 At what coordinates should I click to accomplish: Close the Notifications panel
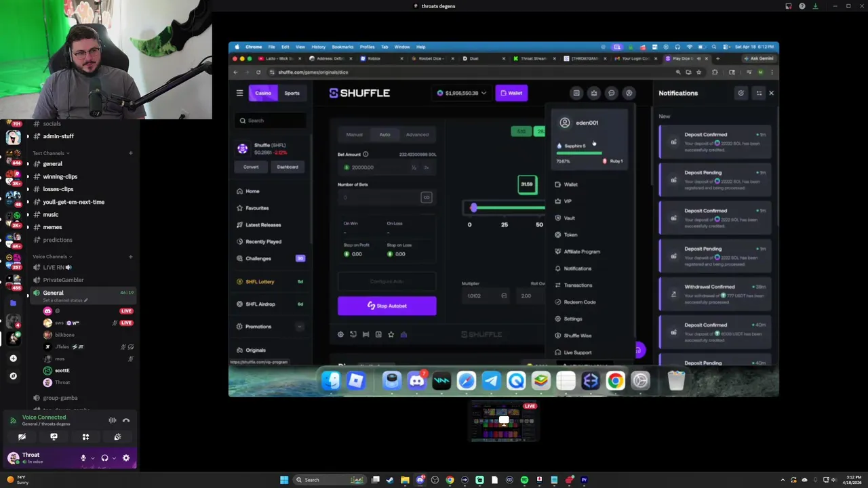(771, 93)
